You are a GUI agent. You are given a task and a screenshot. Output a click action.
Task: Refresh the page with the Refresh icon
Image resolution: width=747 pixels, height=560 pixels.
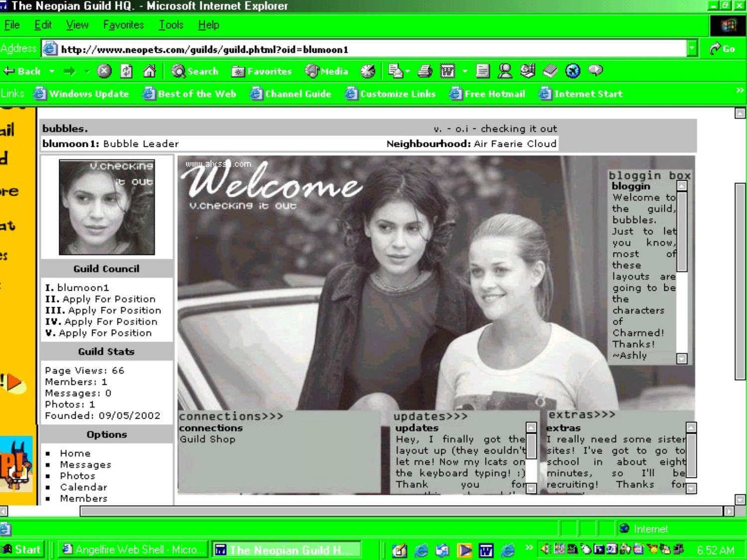[x=126, y=71]
